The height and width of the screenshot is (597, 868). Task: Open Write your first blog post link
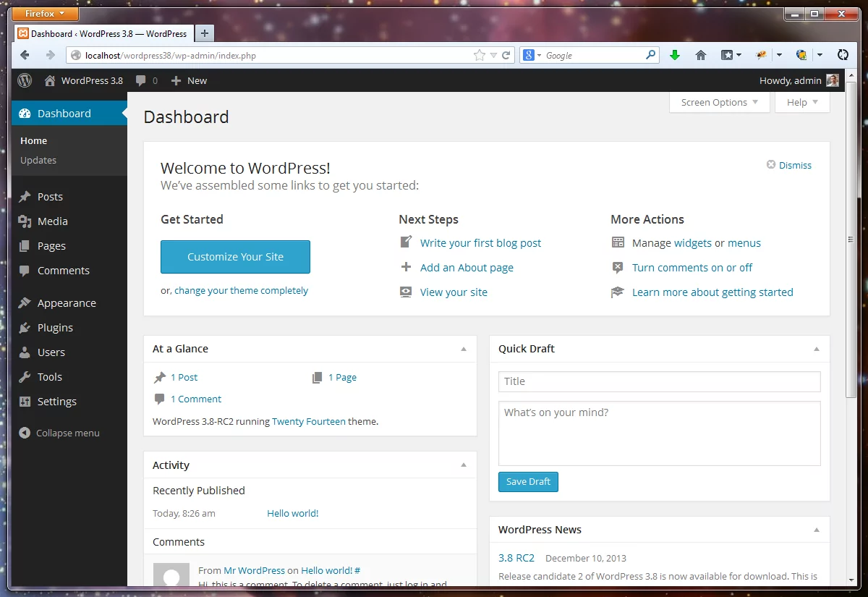click(x=480, y=243)
